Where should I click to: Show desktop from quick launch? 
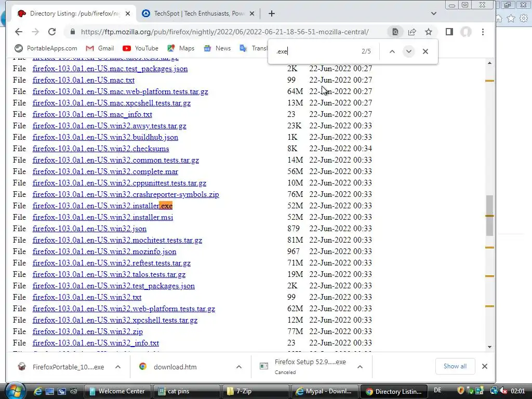50,391
